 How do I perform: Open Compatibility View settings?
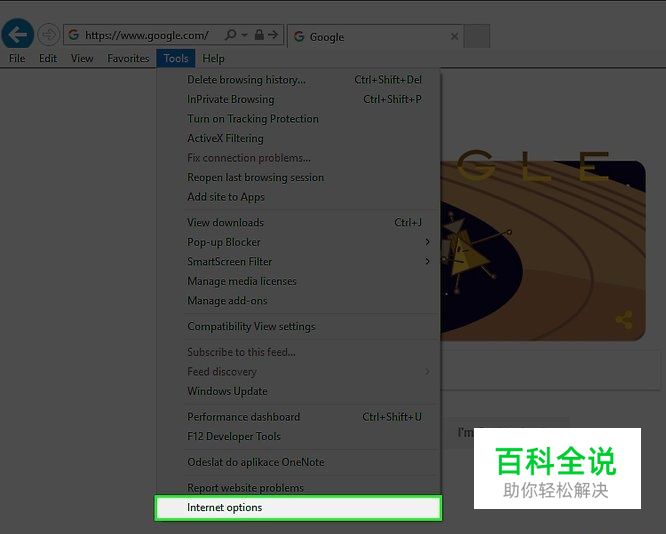[x=299, y=327]
